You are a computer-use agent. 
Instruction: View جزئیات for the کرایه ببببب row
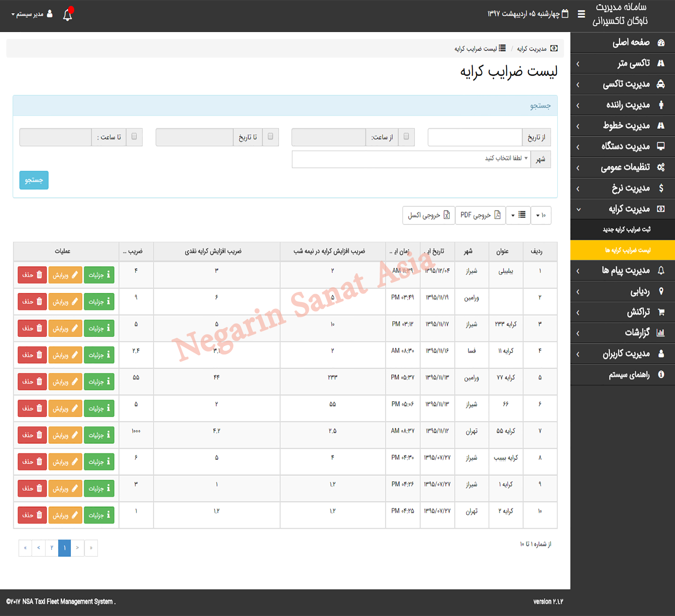pos(99,462)
